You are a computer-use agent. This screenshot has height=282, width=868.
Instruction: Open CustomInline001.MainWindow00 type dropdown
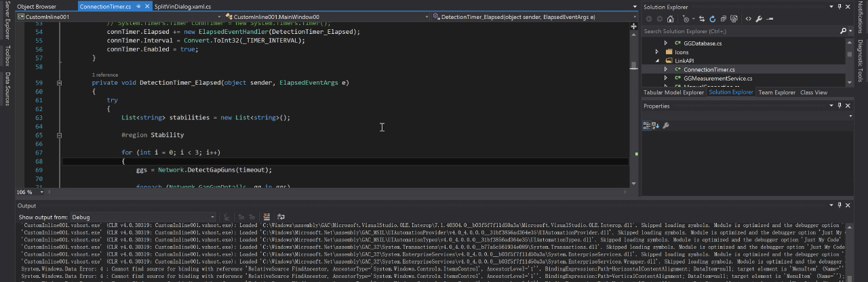[x=327, y=16]
